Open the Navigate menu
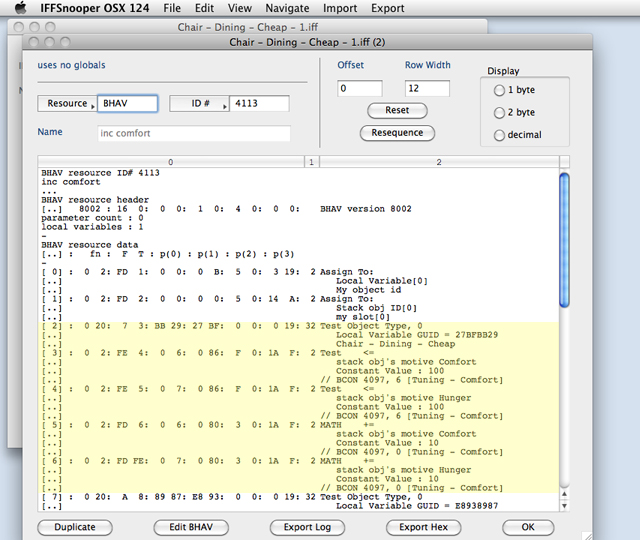The width and height of the screenshot is (640, 540). pos(287,8)
